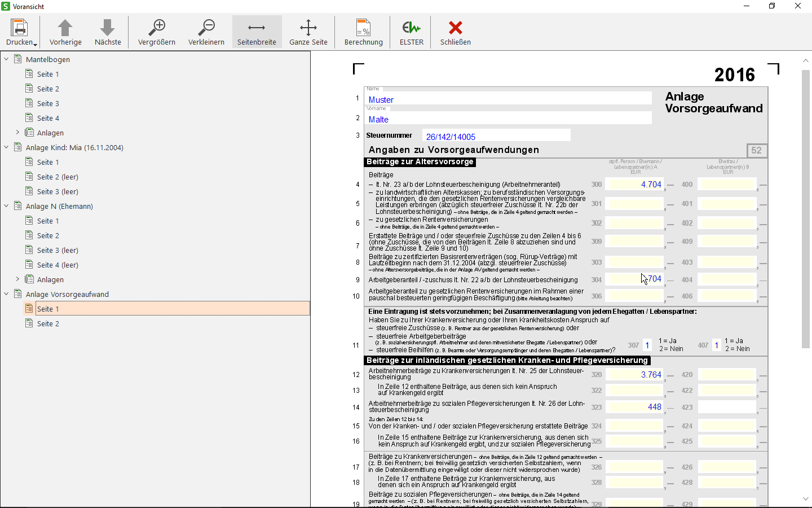Close preview with Schließen
812x508 pixels.
pyautogui.click(x=456, y=32)
